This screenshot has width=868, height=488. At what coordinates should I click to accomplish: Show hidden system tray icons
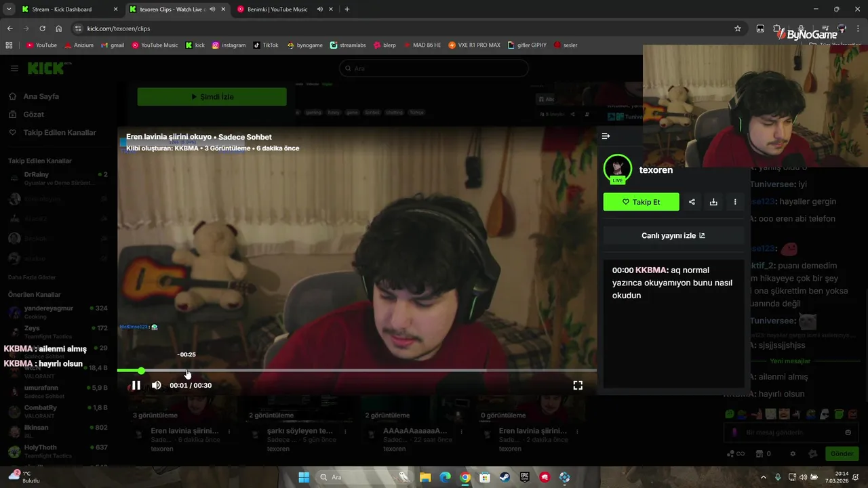[764, 477]
